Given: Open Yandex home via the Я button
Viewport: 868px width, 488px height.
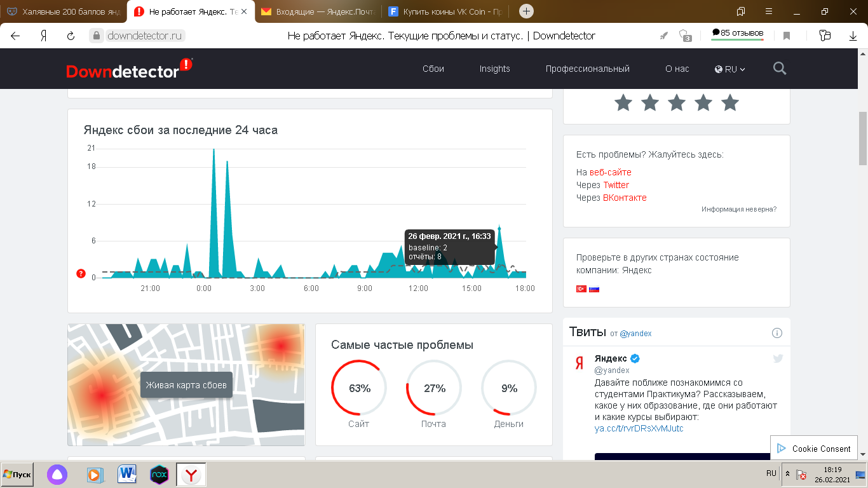Looking at the screenshot, I should click(x=43, y=36).
